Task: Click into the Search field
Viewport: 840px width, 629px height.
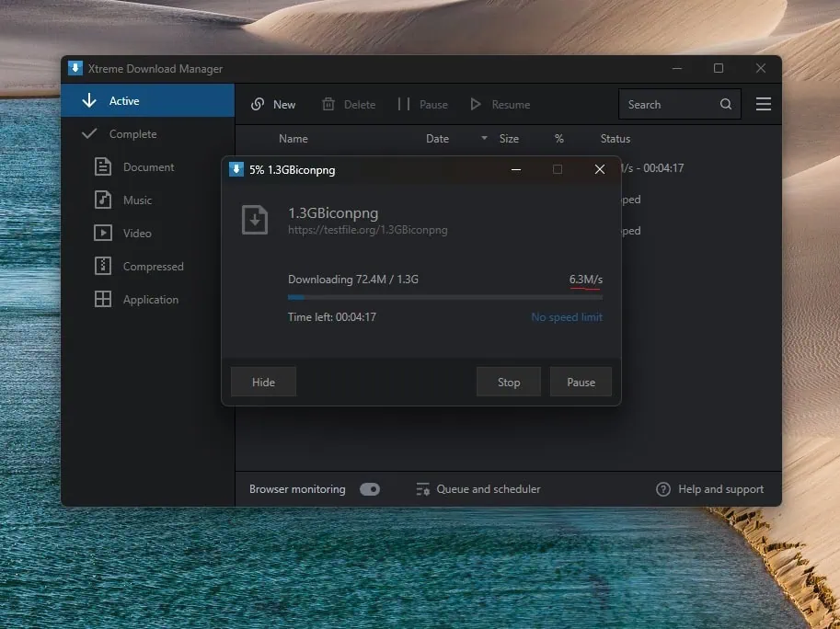Action: (x=680, y=105)
